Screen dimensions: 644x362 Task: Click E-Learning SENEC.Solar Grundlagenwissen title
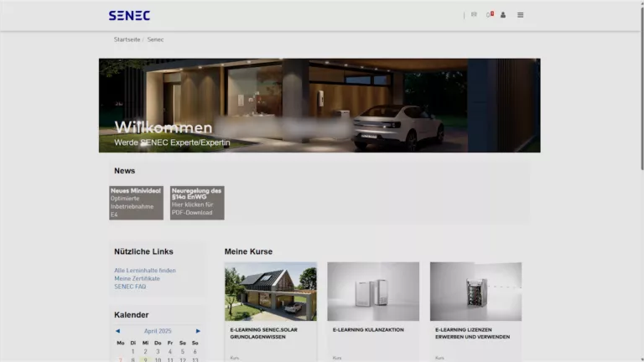click(x=263, y=334)
